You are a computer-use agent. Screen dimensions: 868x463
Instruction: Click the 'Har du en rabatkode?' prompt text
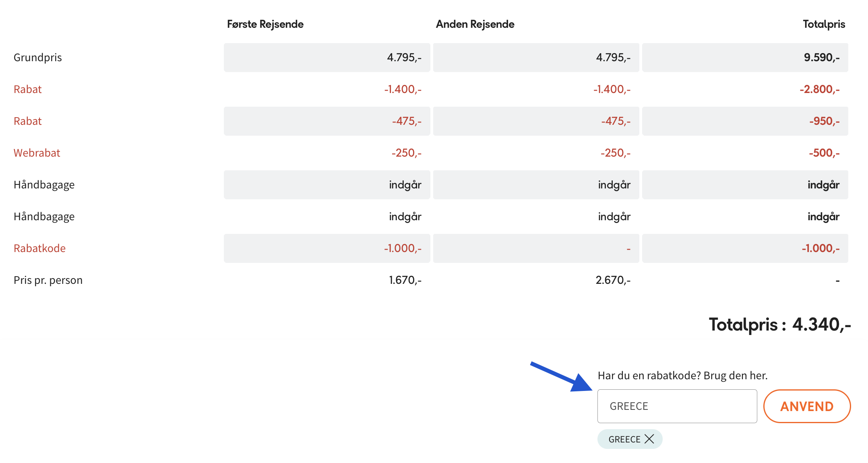(x=682, y=376)
